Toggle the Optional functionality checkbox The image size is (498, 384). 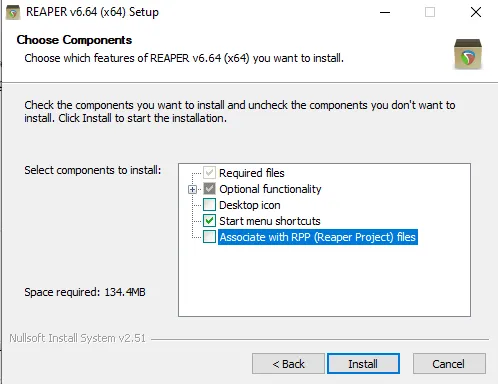(x=209, y=189)
